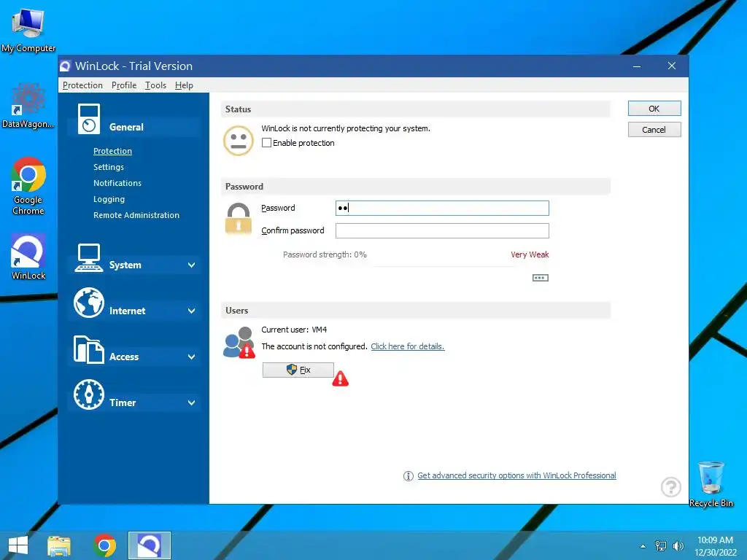This screenshot has height=560, width=747.
Task: Open the My Computer desktop icon
Action: click(28, 31)
